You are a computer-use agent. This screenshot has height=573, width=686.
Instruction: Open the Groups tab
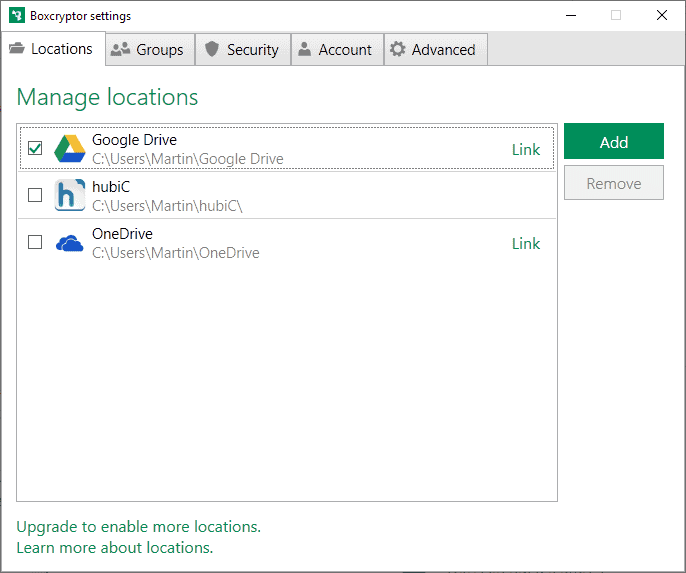point(150,50)
